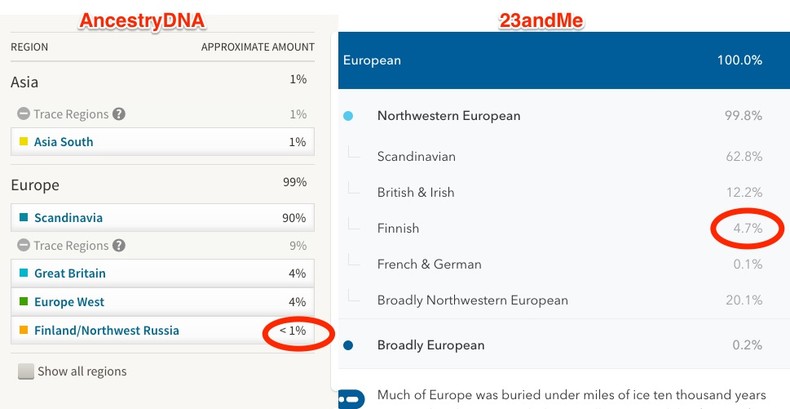Open Finland/Northwest Russia region
Screen dimensions: 790x409
click(x=106, y=330)
